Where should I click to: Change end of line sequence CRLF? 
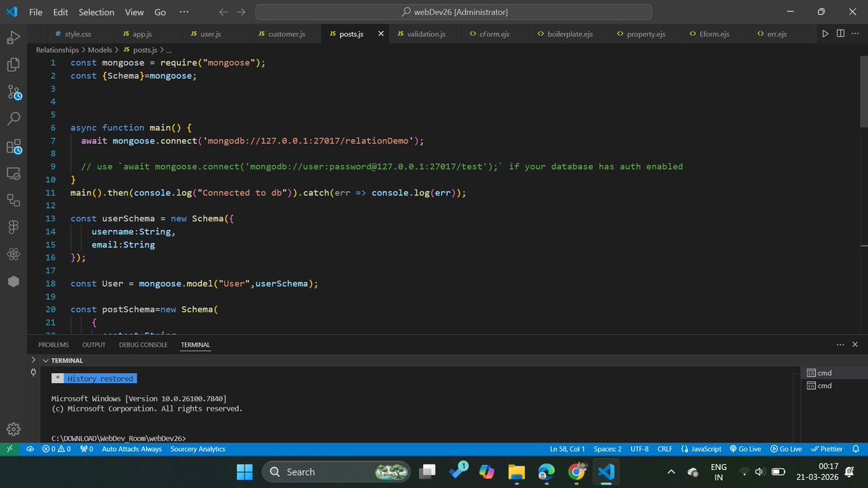[x=665, y=449]
